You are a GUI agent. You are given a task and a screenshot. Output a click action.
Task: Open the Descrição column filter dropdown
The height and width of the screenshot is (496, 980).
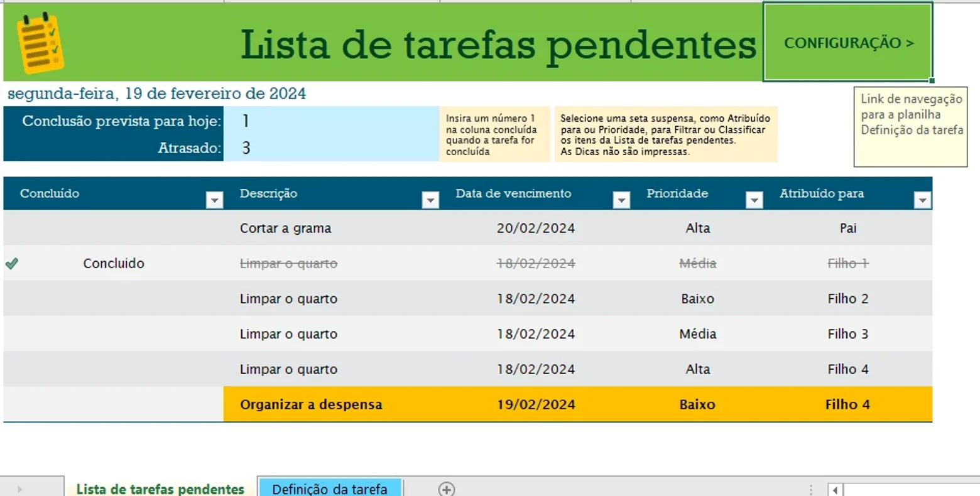coord(430,200)
